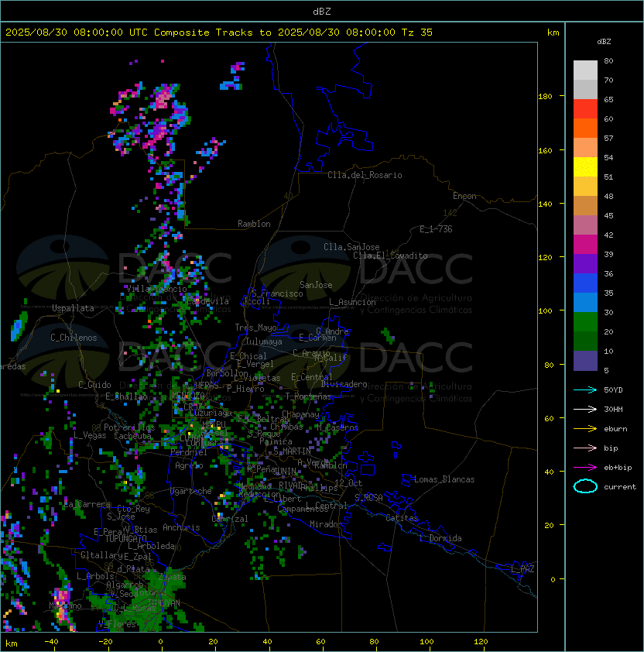Click the cyan 50YD arrow in the legend
This screenshot has height=652, width=644.
pos(585,390)
